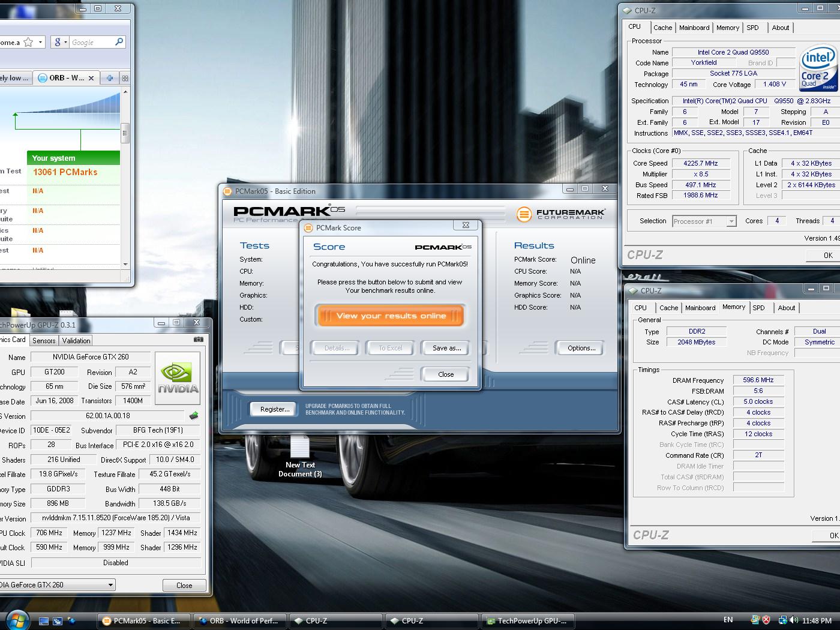Image resolution: width=840 pixels, height=630 pixels.
Task: Click the lower CPU-Z title bar icon
Action: coord(633,290)
